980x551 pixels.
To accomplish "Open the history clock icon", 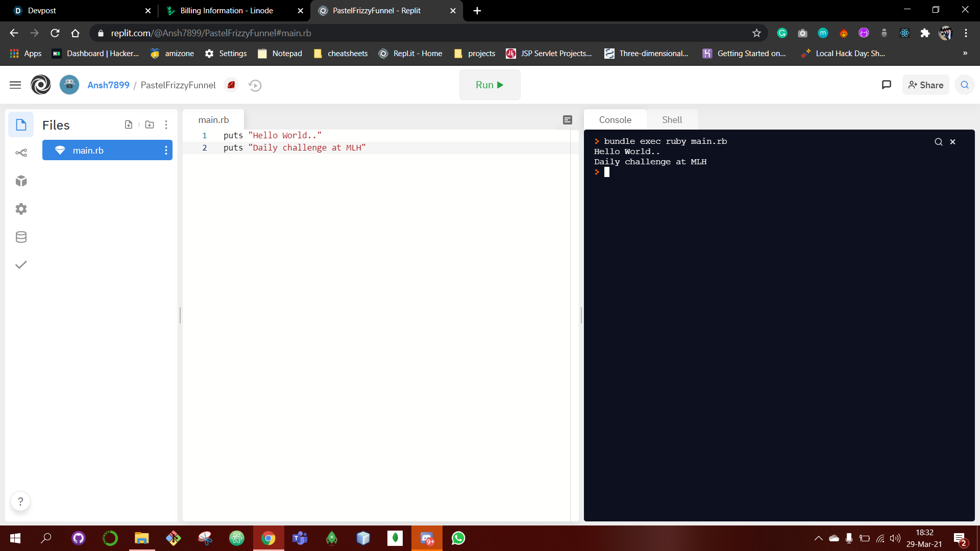I will point(255,85).
